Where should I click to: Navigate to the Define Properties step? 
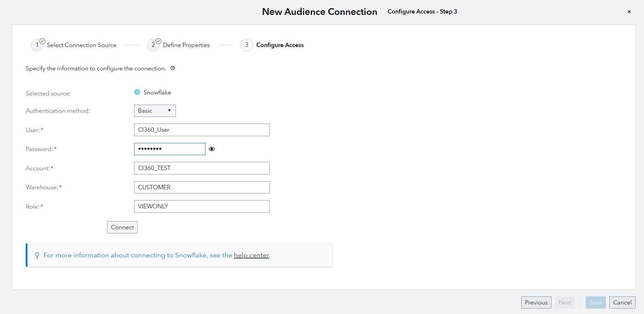coord(186,45)
